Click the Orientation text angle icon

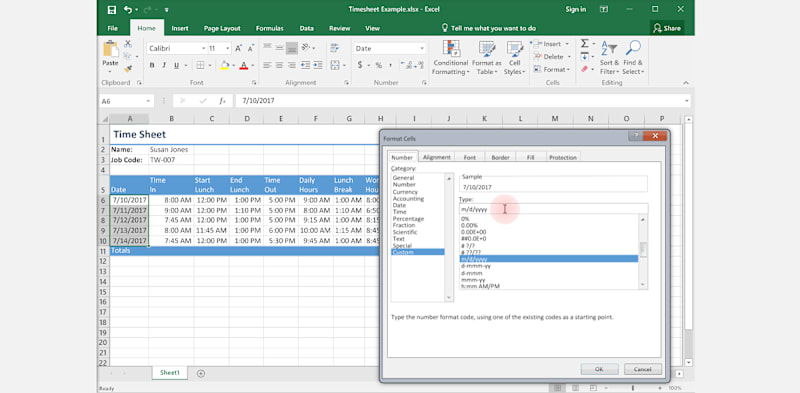[x=306, y=48]
